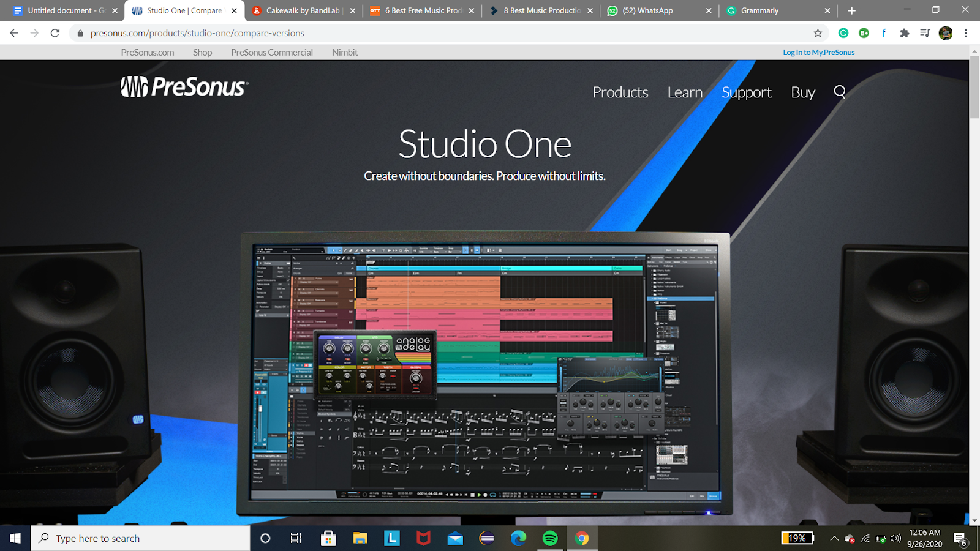The width and height of the screenshot is (980, 551).
Task: Open the PreSonus.com link
Action: [x=148, y=53]
